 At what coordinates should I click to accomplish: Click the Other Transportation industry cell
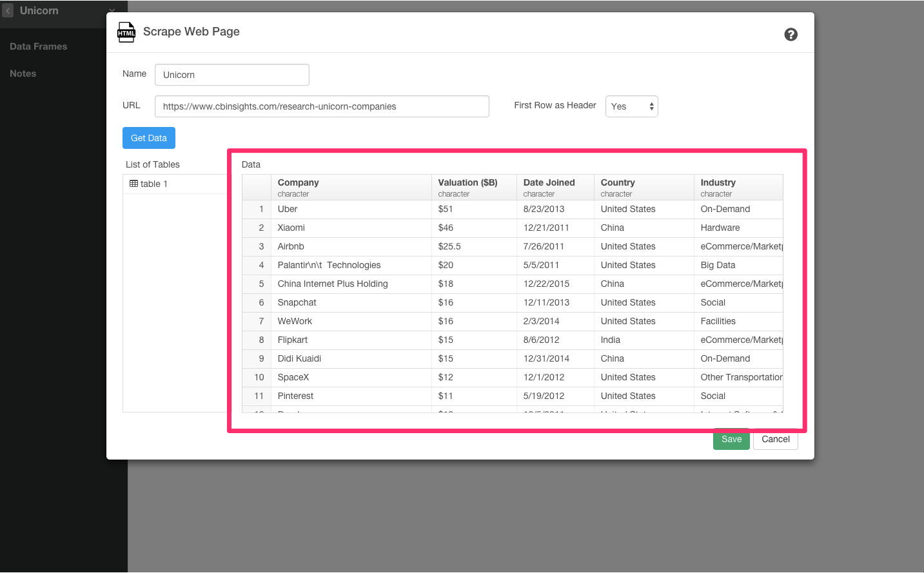tap(738, 377)
